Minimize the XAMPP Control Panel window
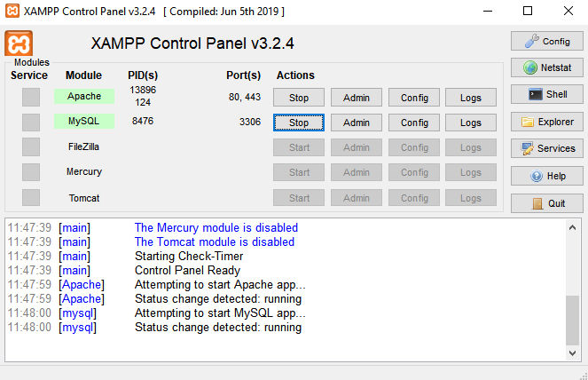 [x=488, y=11]
